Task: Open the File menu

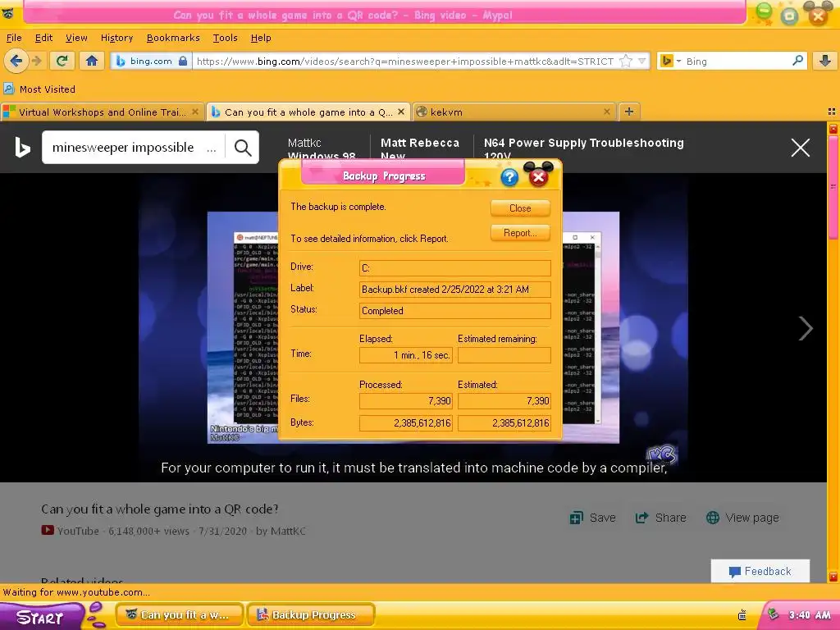Action: coord(14,38)
